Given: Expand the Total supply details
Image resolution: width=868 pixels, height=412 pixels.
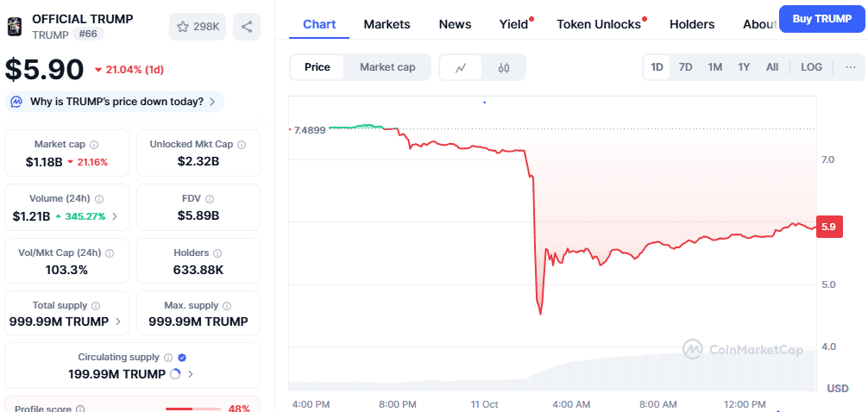Looking at the screenshot, I should click(x=118, y=322).
